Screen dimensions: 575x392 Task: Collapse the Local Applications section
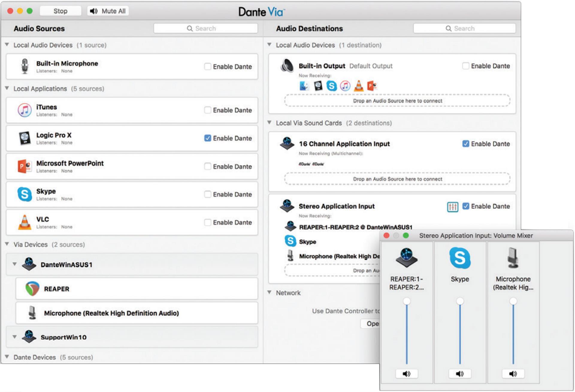pyautogui.click(x=7, y=89)
